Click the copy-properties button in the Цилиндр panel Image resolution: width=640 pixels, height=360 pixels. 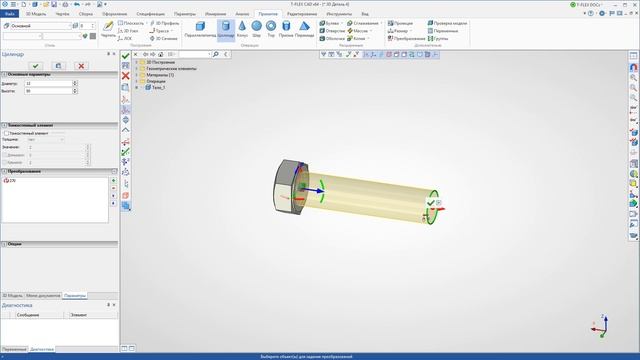coord(58,66)
